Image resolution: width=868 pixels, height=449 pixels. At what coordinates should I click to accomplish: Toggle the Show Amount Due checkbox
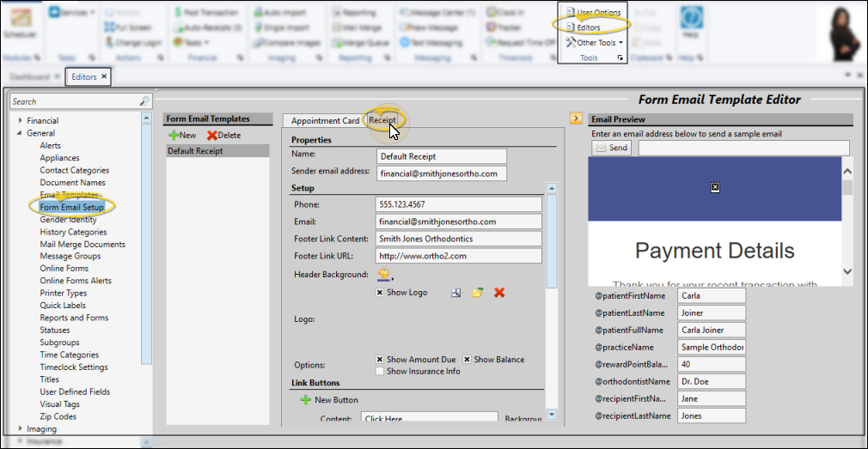click(x=380, y=360)
